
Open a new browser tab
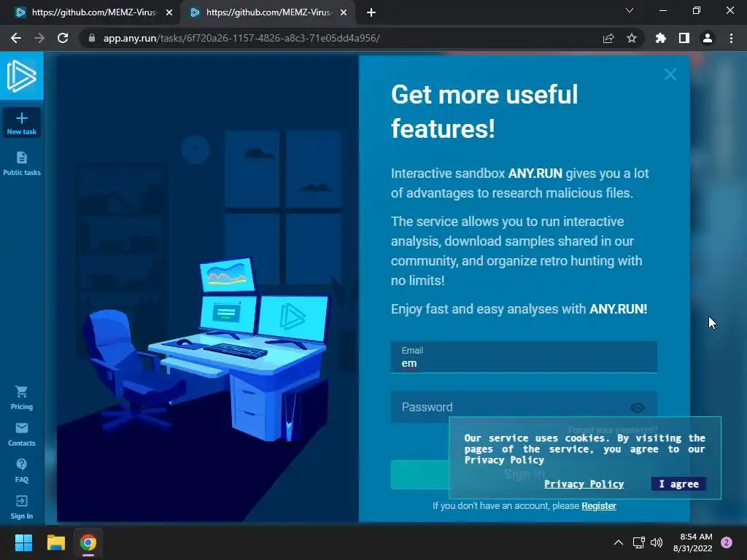coord(371,12)
